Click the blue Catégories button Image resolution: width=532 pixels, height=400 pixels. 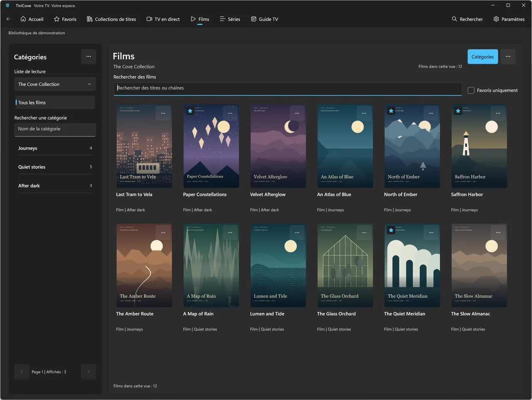[x=483, y=57]
